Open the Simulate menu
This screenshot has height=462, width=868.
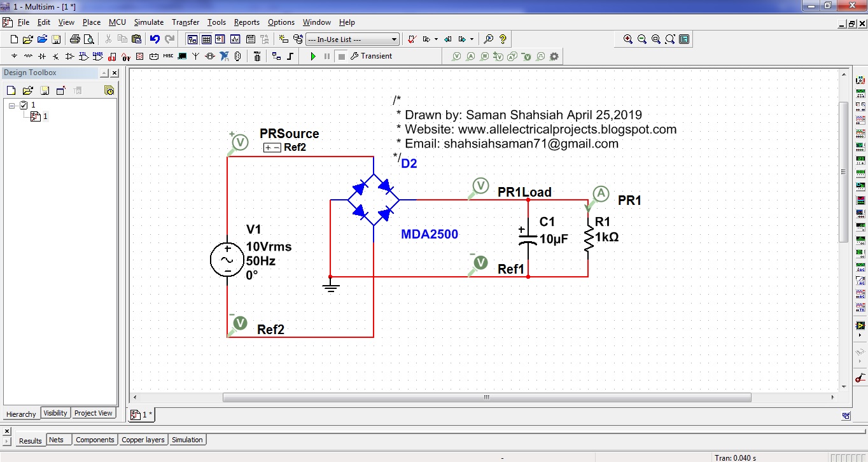point(148,22)
